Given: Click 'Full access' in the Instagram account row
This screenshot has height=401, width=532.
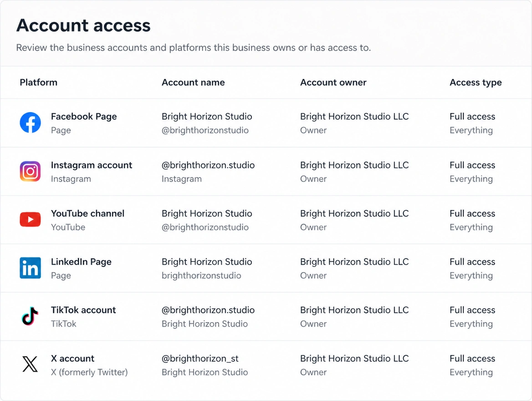Looking at the screenshot, I should [472, 165].
